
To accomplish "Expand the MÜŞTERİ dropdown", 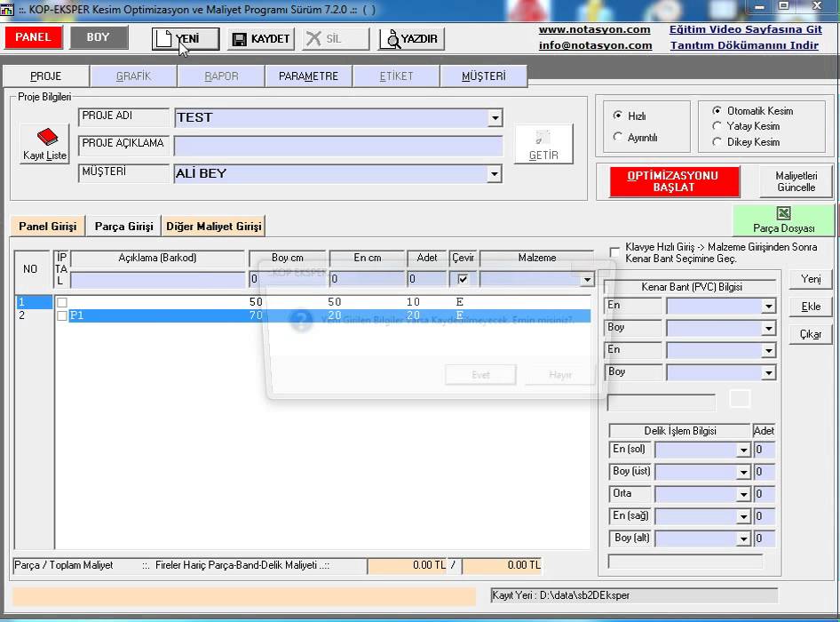I will pos(495,174).
